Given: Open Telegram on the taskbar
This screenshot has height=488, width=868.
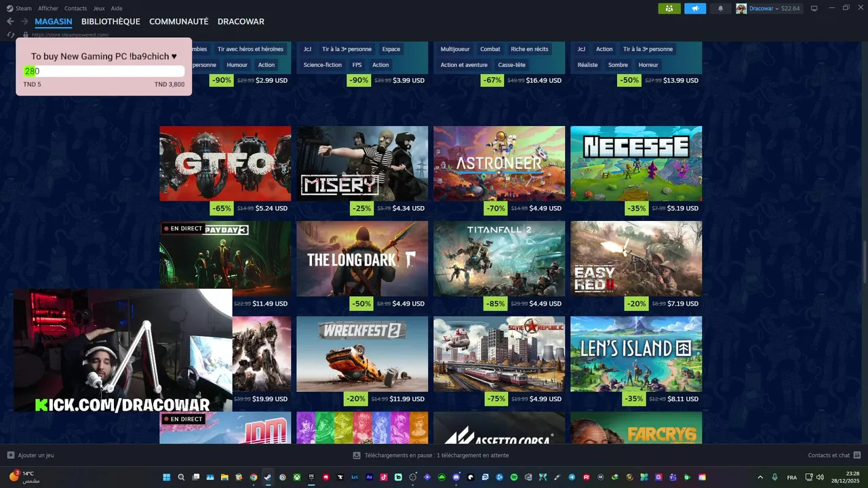Looking at the screenshot, I should coord(572,477).
